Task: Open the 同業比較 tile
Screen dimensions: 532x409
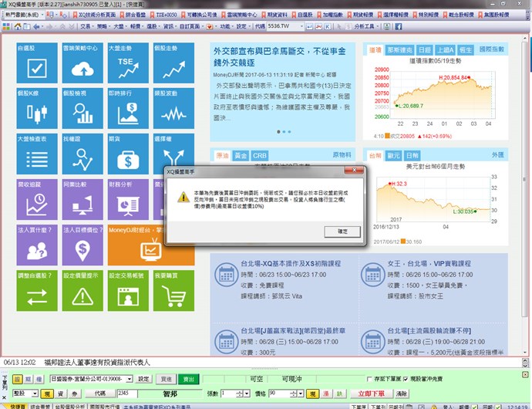Action: [82, 199]
